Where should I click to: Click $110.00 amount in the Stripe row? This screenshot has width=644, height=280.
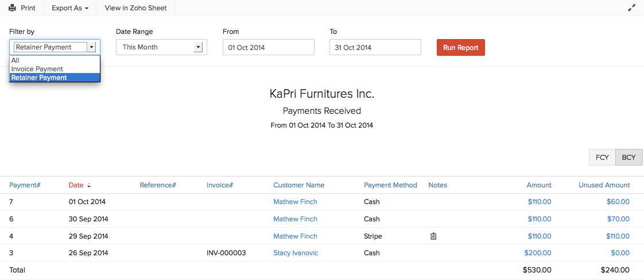[540, 236]
